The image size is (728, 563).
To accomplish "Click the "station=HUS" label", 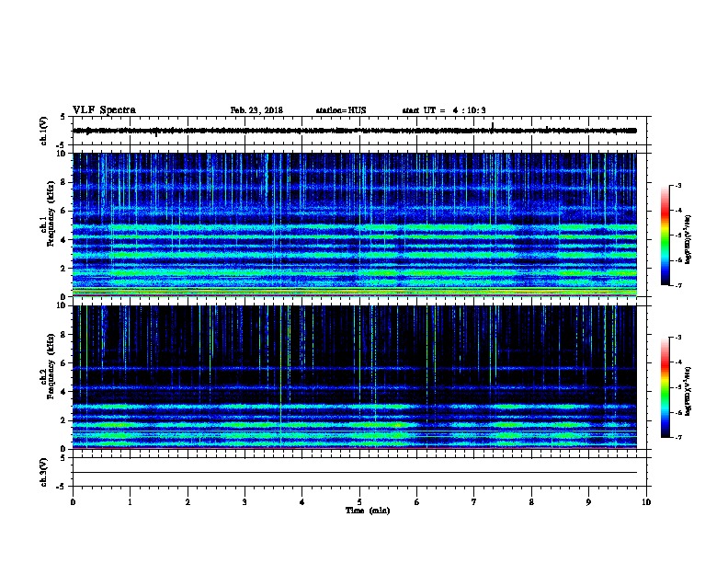I will coord(341,110).
